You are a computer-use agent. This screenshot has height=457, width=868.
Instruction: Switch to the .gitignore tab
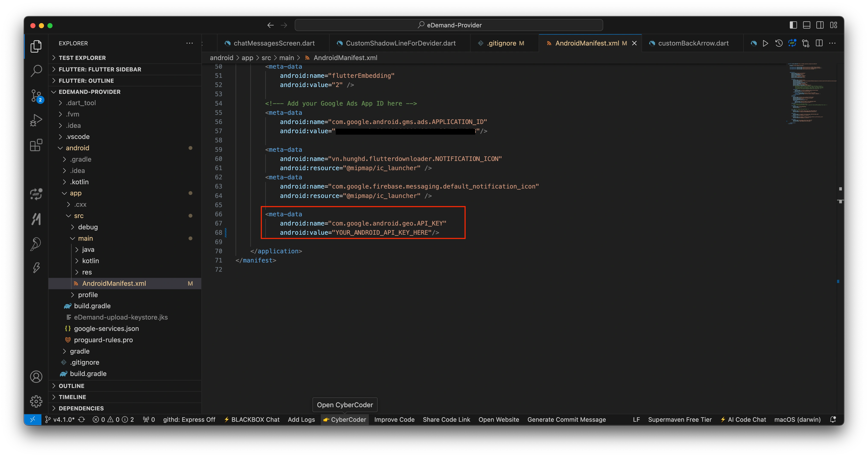click(x=501, y=43)
